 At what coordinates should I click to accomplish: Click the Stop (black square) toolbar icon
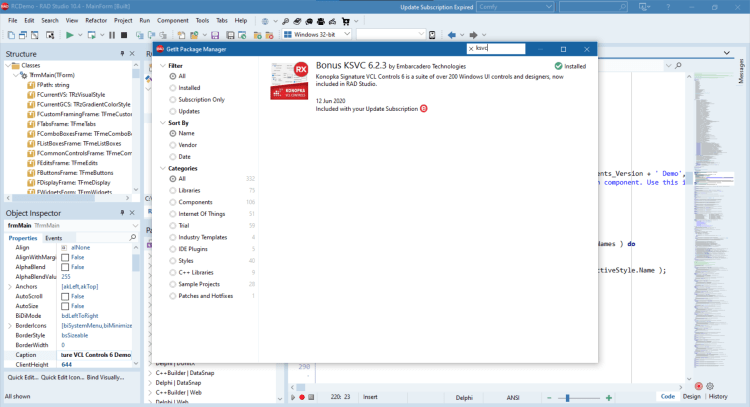pyautogui.click(x=124, y=35)
